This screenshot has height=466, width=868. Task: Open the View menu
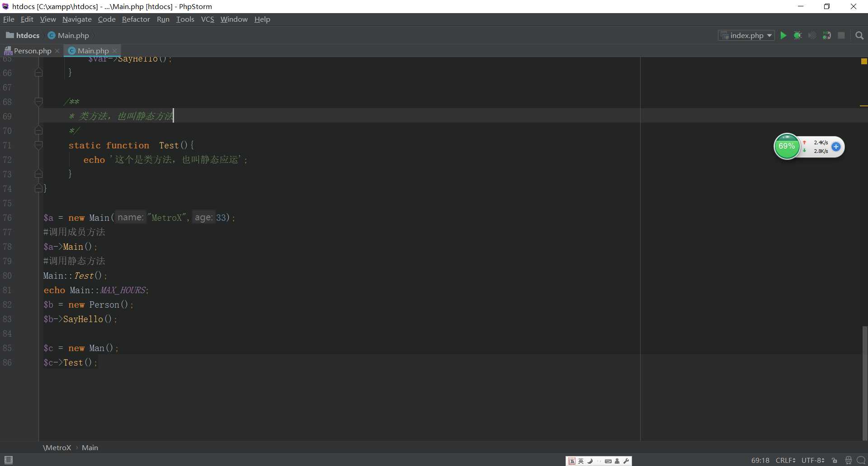click(x=48, y=19)
